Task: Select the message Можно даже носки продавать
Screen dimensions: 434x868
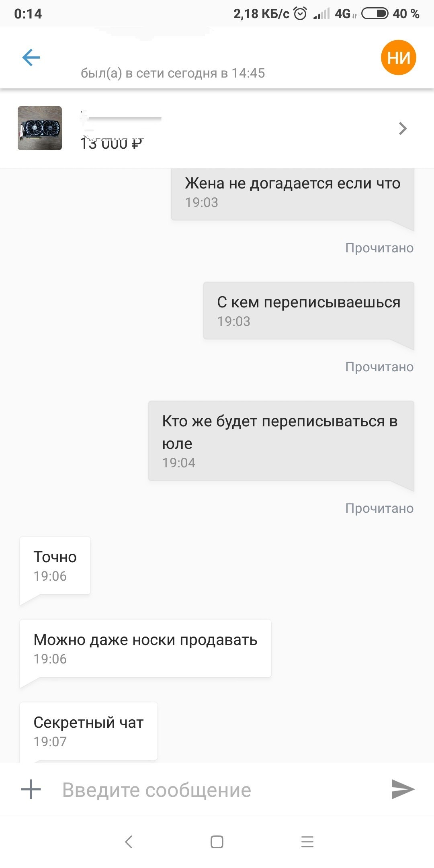Action: click(x=145, y=649)
